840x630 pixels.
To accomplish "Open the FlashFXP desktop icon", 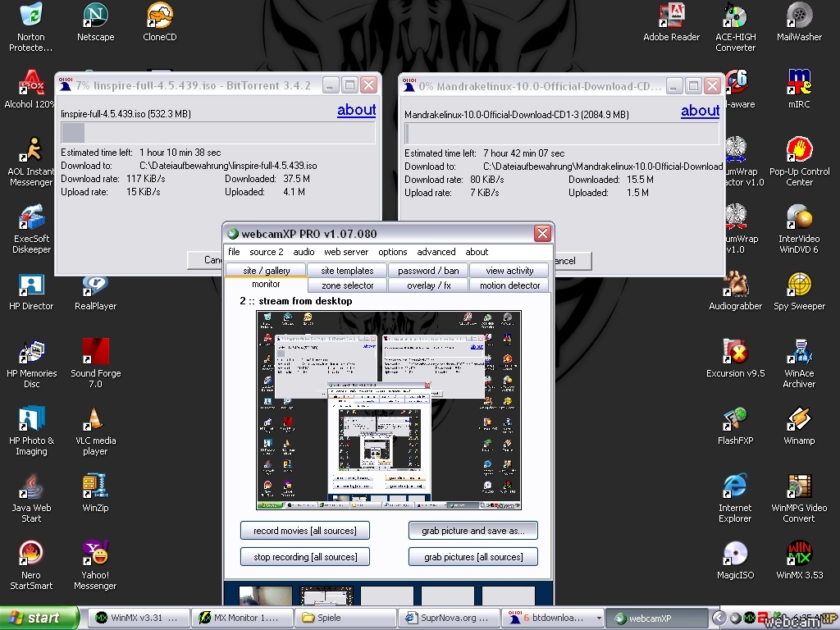I will click(736, 427).
